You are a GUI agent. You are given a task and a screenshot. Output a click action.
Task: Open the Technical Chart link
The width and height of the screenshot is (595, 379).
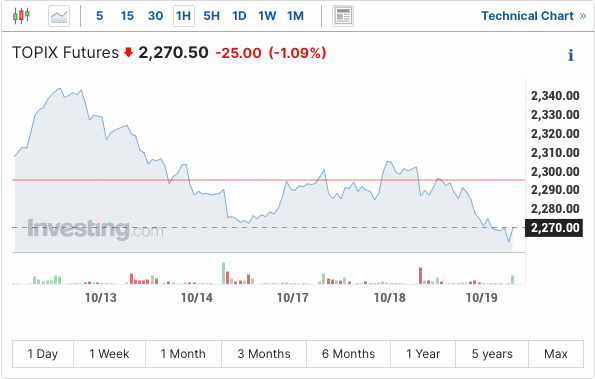tap(534, 16)
